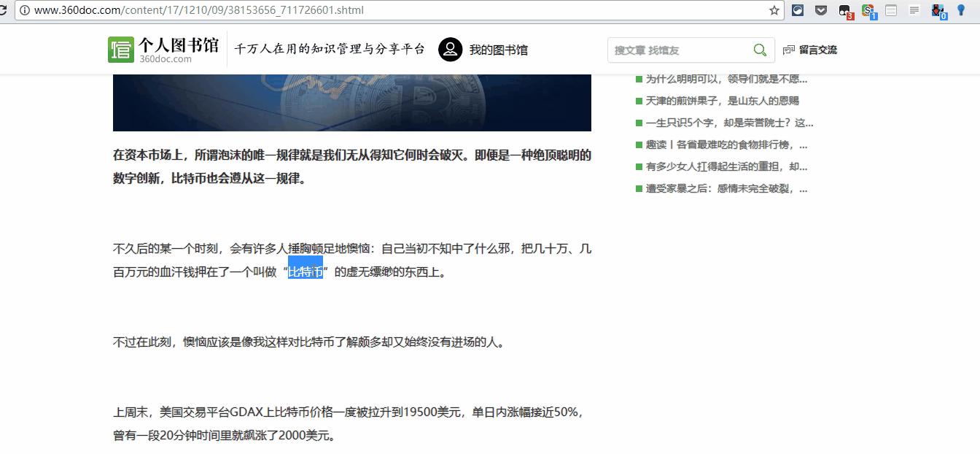
Task: Open 我的图书馆 link
Action: tap(498, 50)
